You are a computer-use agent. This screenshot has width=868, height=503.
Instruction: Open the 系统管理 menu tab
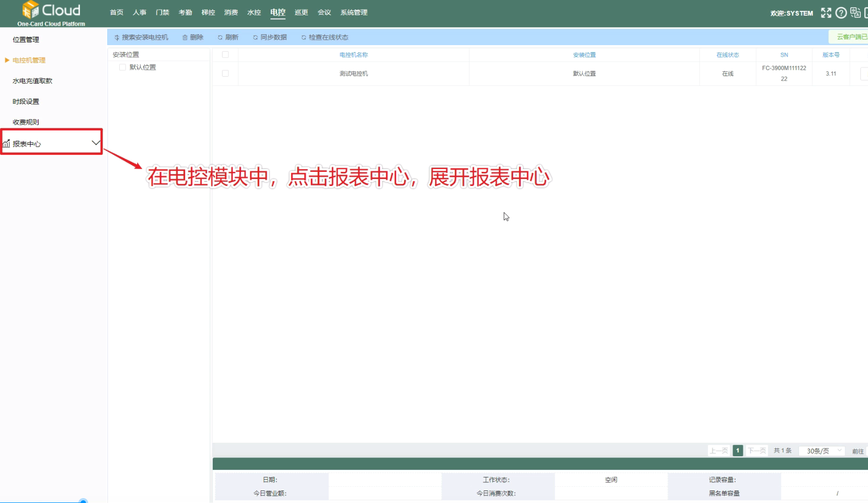[x=354, y=13]
